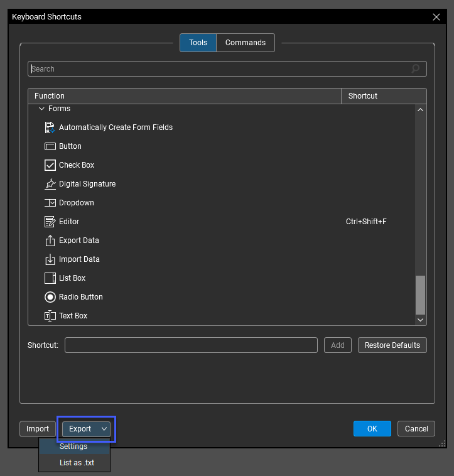This screenshot has height=476, width=454.
Task: Select the List Box row label
Action: pos(72,278)
